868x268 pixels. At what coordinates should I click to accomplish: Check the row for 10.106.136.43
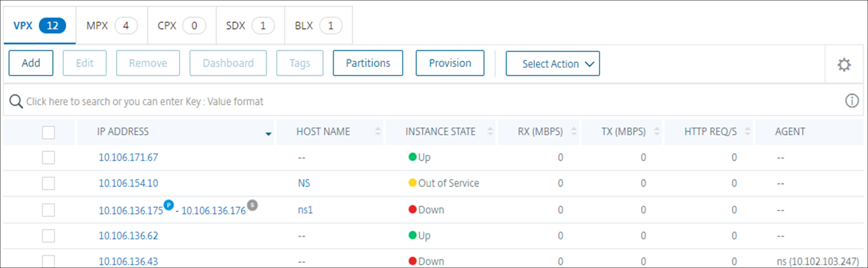49,261
